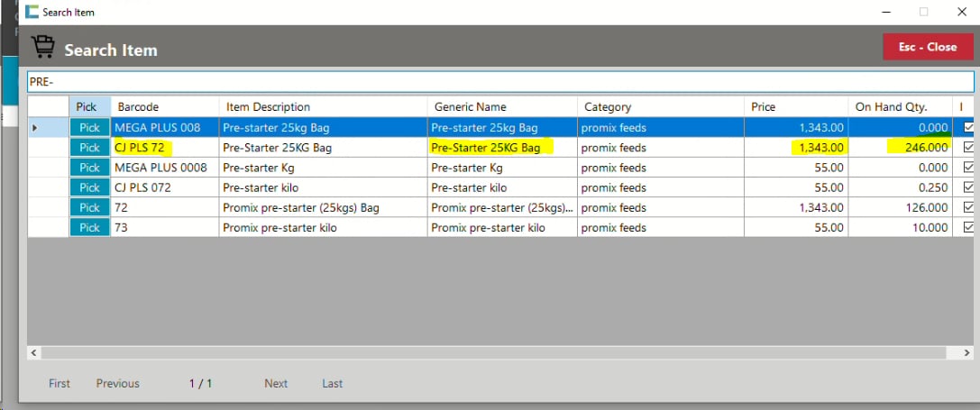Go to the Next page

tap(276, 384)
